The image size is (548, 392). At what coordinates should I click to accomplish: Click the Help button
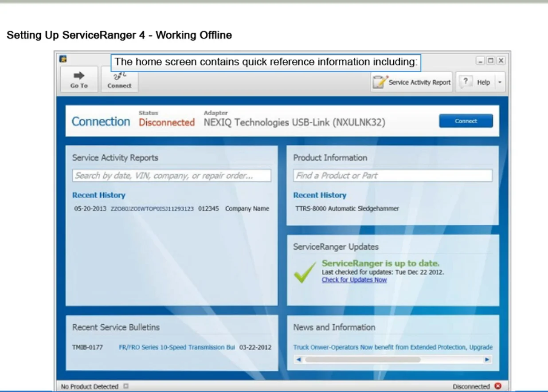(475, 82)
